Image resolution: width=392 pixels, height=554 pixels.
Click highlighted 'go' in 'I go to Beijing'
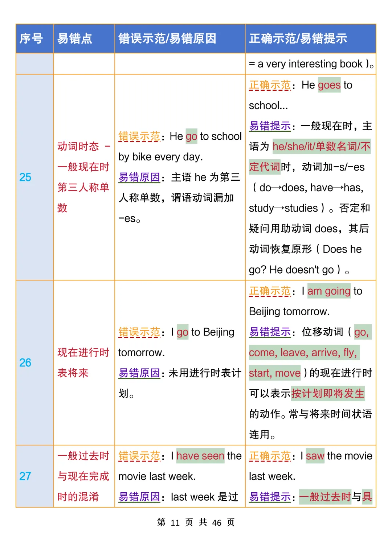[x=183, y=332]
